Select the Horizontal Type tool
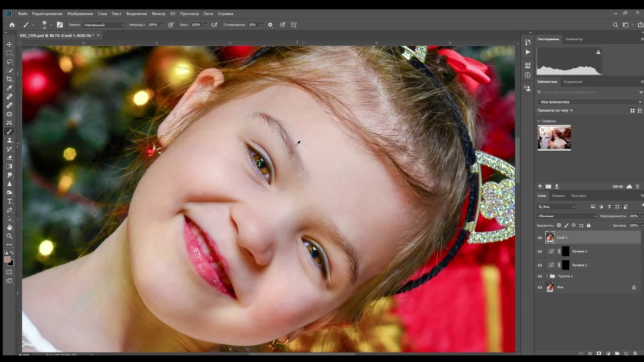 (x=9, y=201)
